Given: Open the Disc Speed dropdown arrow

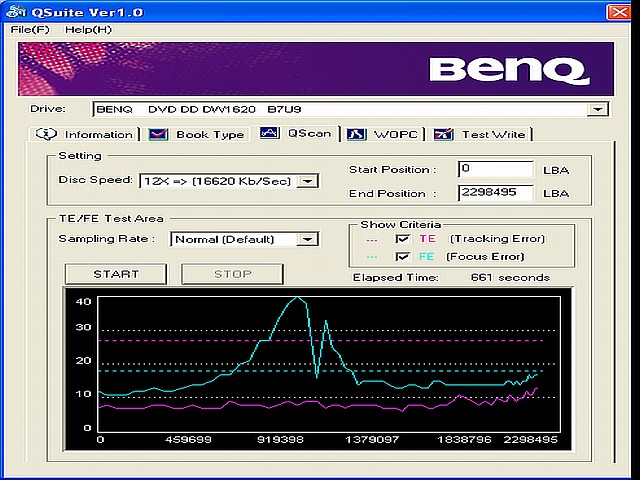Looking at the screenshot, I should point(308,181).
